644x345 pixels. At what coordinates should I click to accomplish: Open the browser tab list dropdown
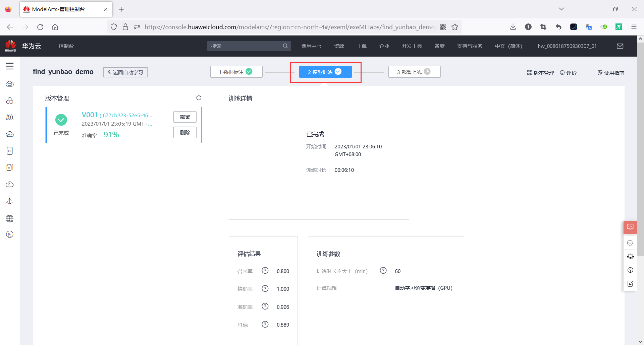[561, 9]
